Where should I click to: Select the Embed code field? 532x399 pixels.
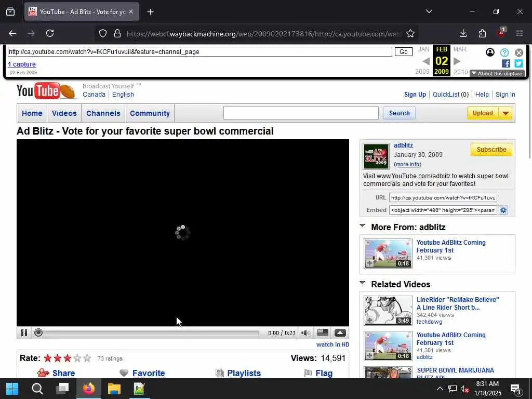443,210
